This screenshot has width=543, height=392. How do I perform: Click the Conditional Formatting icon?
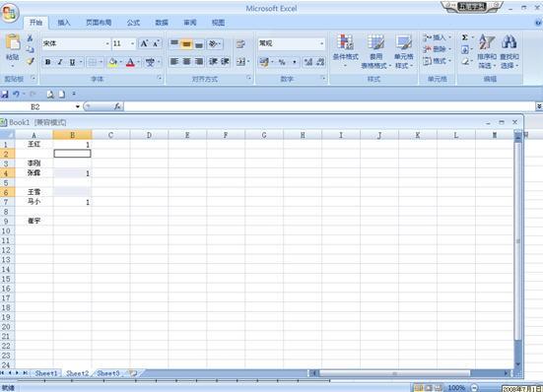(x=345, y=43)
